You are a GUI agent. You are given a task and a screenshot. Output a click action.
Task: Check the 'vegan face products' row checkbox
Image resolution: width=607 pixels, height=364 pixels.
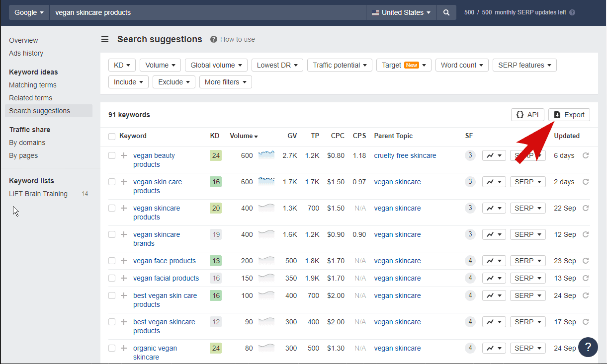[x=112, y=261]
